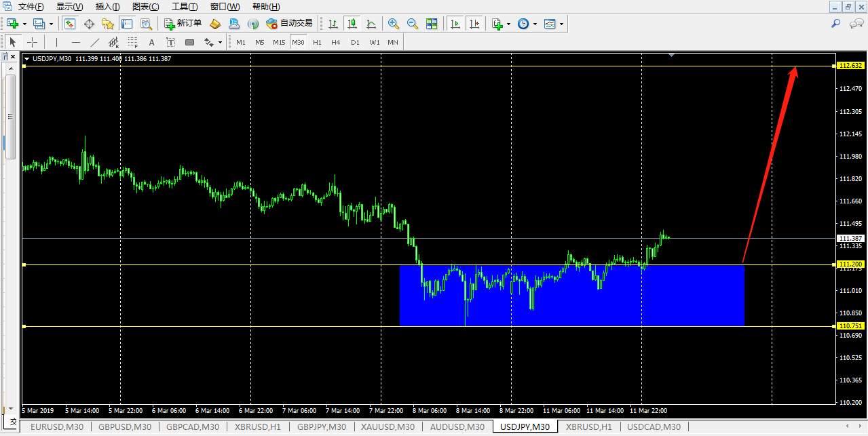868x436 pixels.
Task: Open the Data Window icon
Action: coord(89,24)
